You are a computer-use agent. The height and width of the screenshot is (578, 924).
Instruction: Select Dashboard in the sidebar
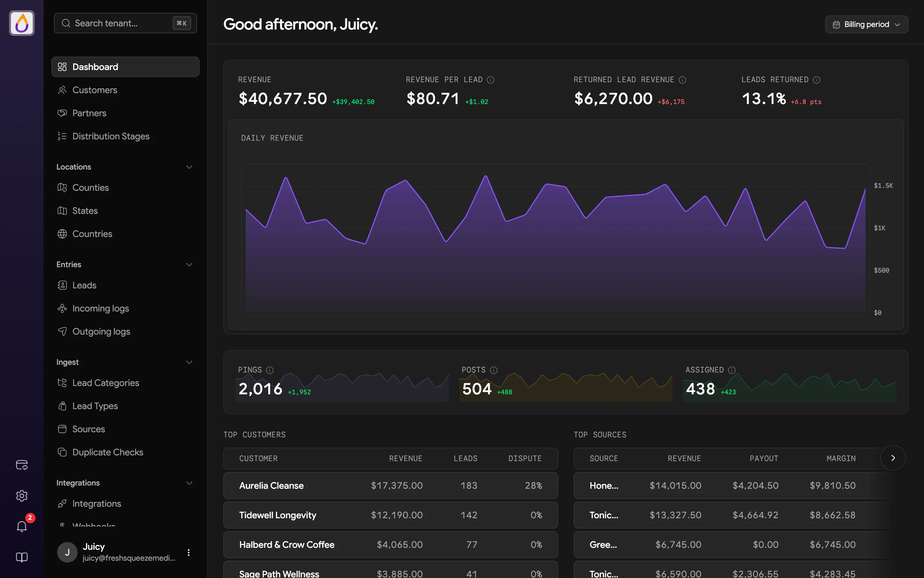pyautogui.click(x=125, y=67)
